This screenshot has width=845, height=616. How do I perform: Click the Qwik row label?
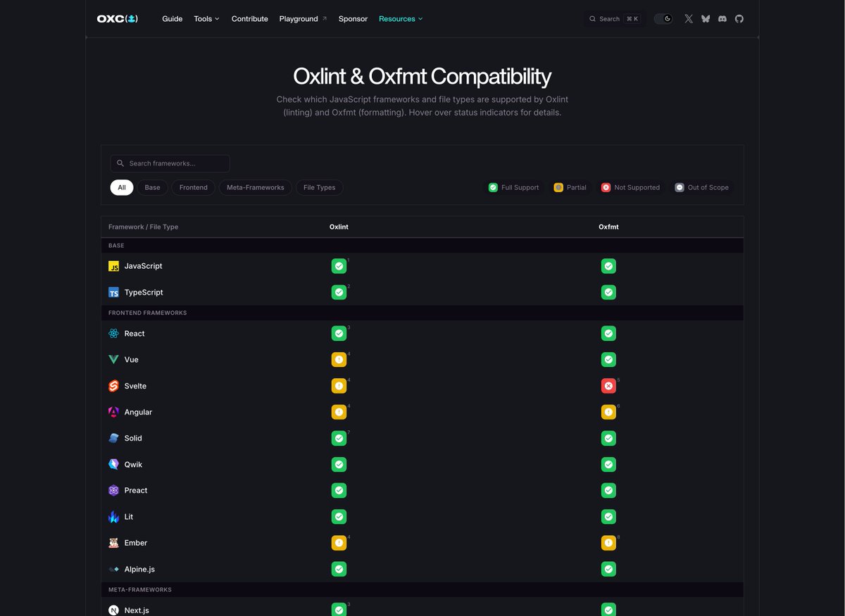[x=133, y=465]
